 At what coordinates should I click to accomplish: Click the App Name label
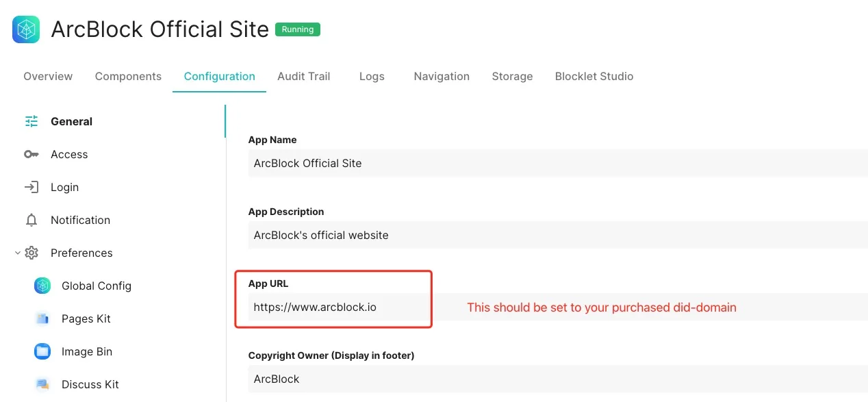(272, 140)
